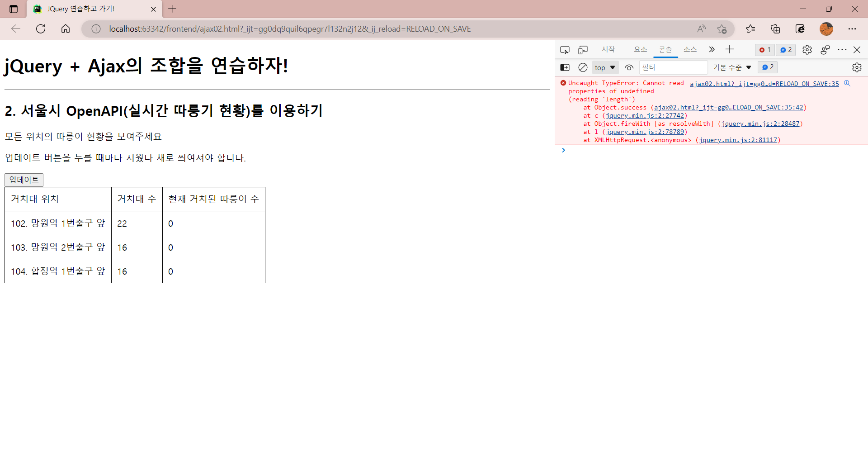868x466 pixels.
Task: Open jquery.min.js:2:28487 link
Action: 760,124
